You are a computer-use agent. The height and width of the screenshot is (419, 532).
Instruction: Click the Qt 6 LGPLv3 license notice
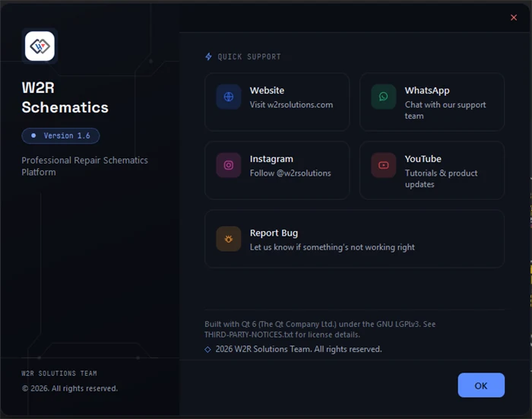[x=320, y=329]
